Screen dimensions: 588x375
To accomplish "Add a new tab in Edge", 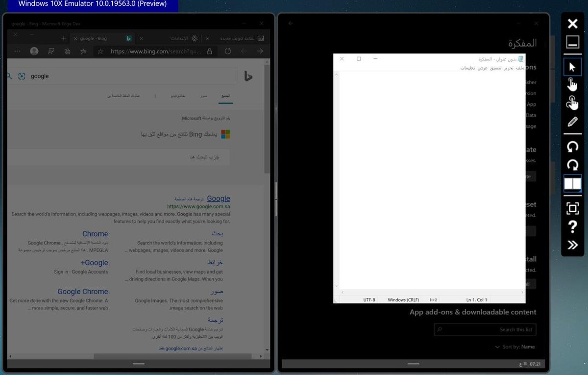I will coord(64,38).
